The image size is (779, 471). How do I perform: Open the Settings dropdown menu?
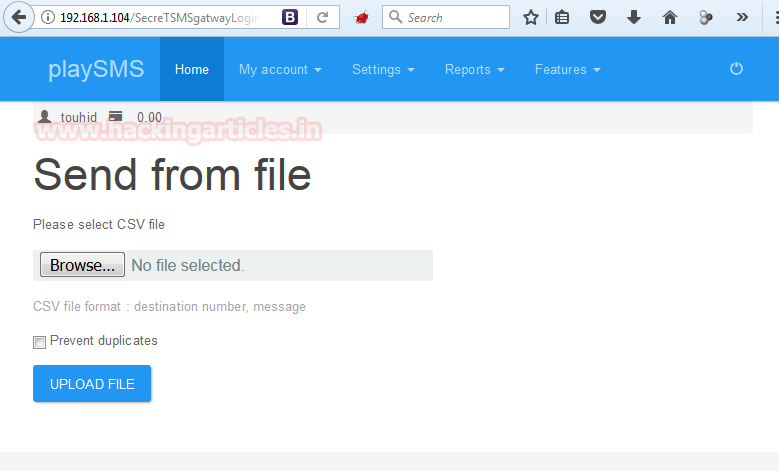coord(383,70)
